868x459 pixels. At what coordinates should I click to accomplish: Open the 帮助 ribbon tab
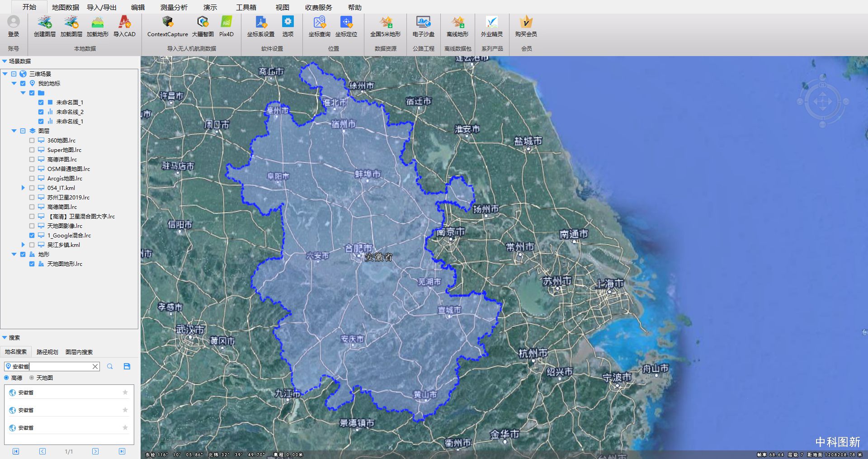tap(355, 7)
